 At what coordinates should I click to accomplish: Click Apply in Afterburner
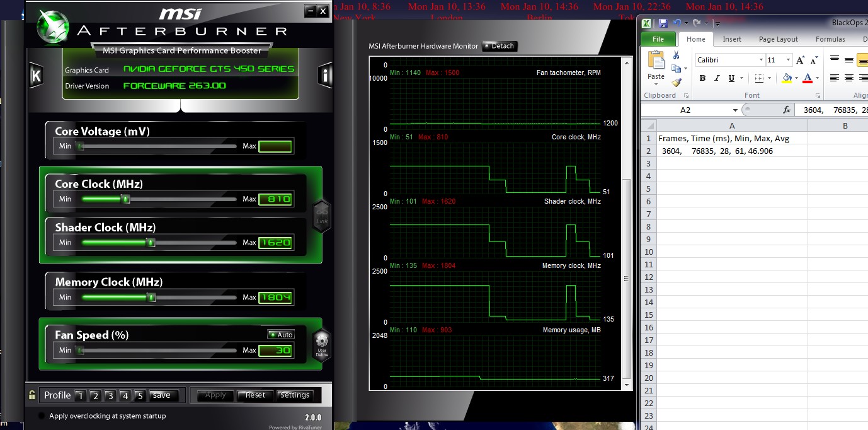[215, 395]
